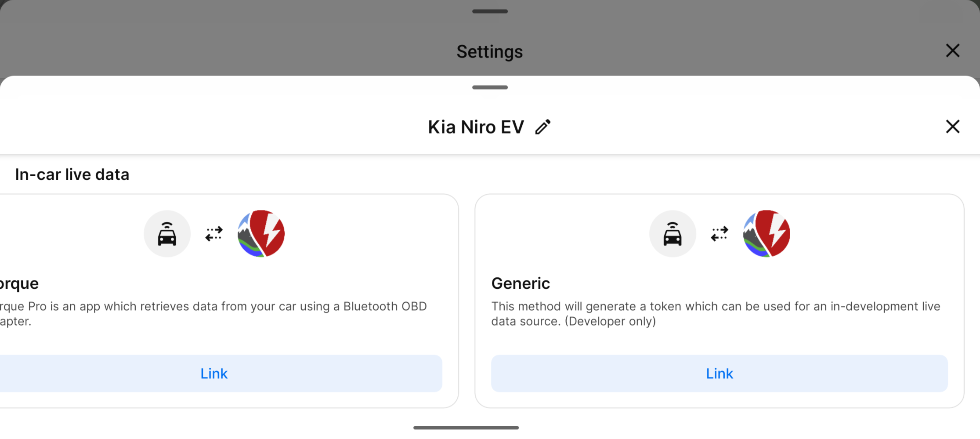Click the exchange arrows icon in Torque card

(214, 234)
